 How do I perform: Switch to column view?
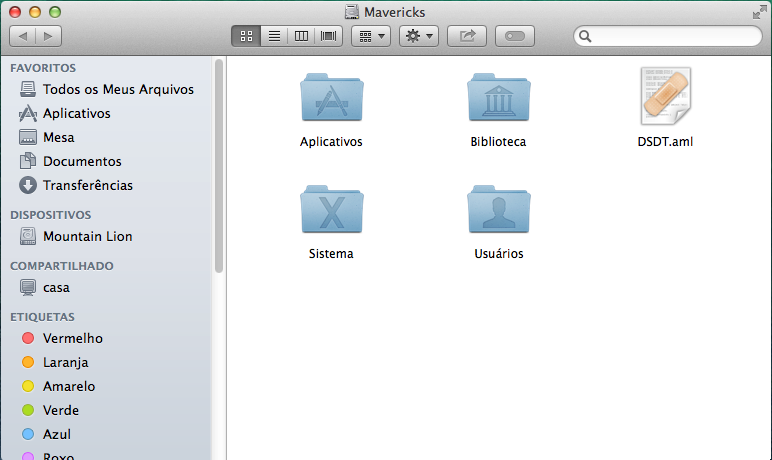[x=300, y=36]
